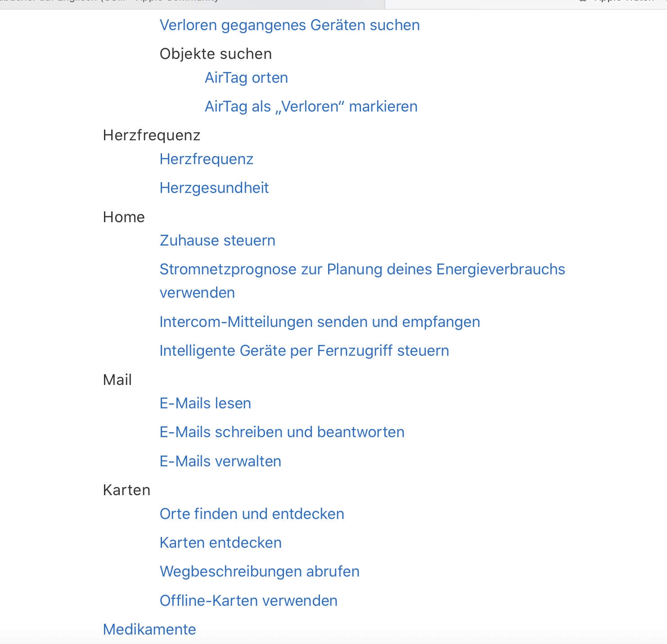Open the blue 'Herzfrequenz' topic link
This screenshot has width=667, height=644.
click(207, 159)
